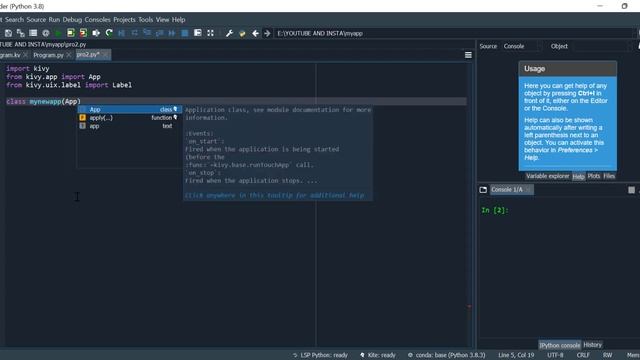Click the debugger step-into icon
The height and width of the screenshot is (360, 640).
pyautogui.click(x=147, y=33)
